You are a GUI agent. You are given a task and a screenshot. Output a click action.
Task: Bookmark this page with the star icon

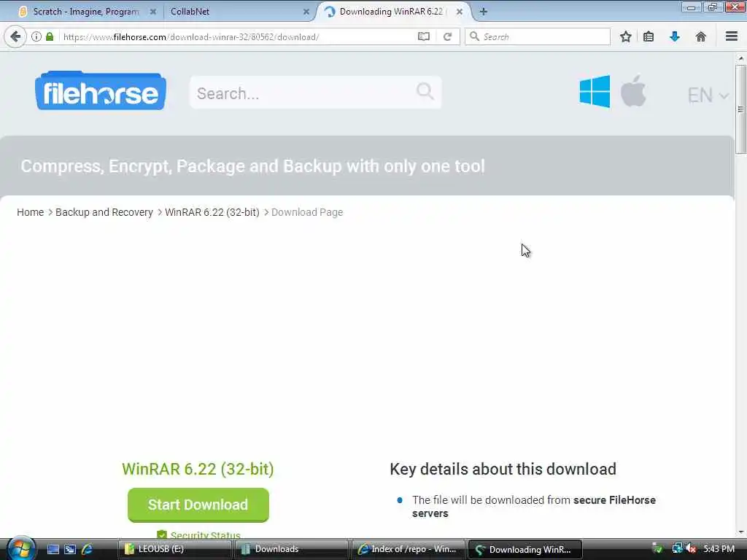click(x=625, y=36)
